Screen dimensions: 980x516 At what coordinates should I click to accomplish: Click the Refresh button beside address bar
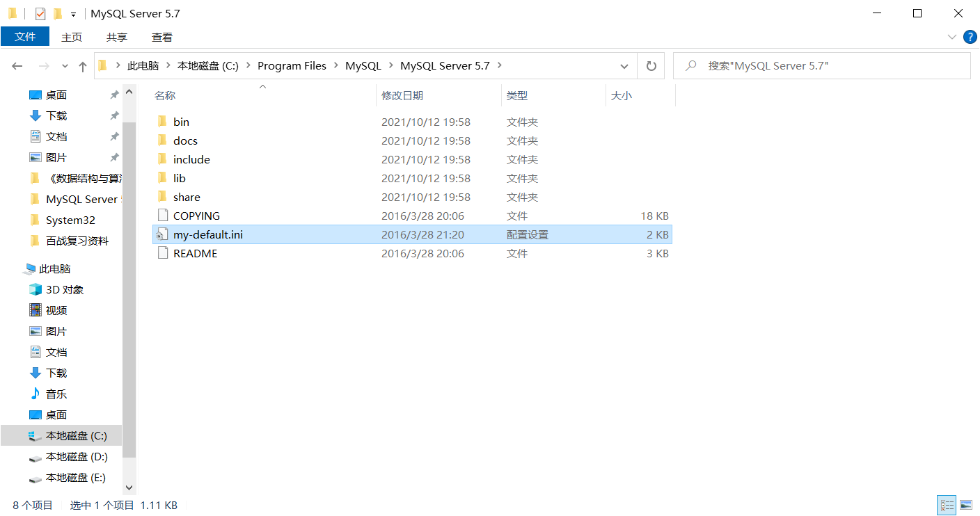(651, 66)
